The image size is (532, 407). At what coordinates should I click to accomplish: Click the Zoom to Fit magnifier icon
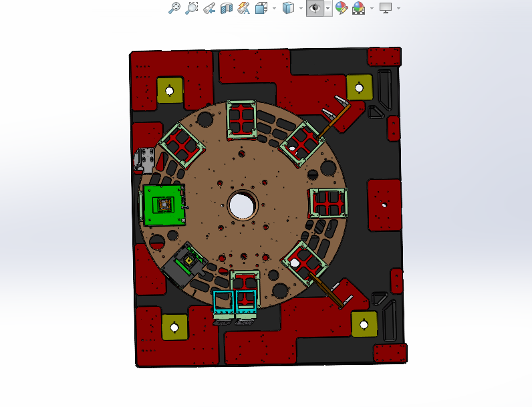click(x=174, y=8)
